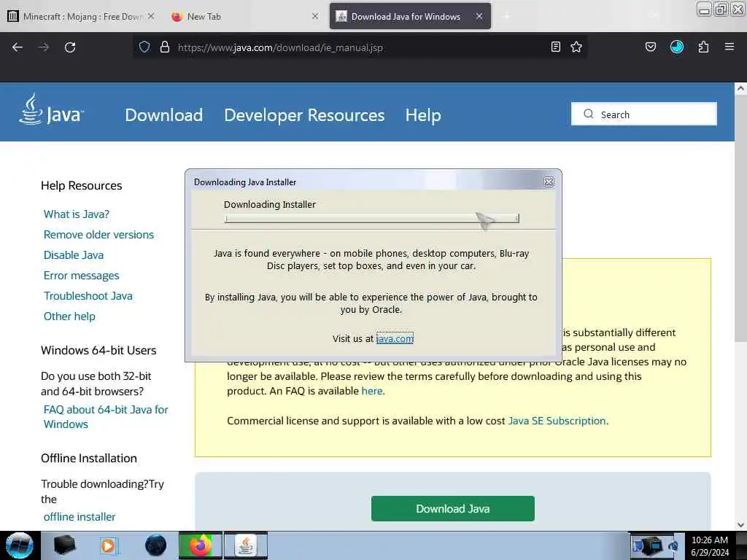This screenshot has height=560, width=747.
Task: Open the Error messages link
Action: [x=82, y=276]
